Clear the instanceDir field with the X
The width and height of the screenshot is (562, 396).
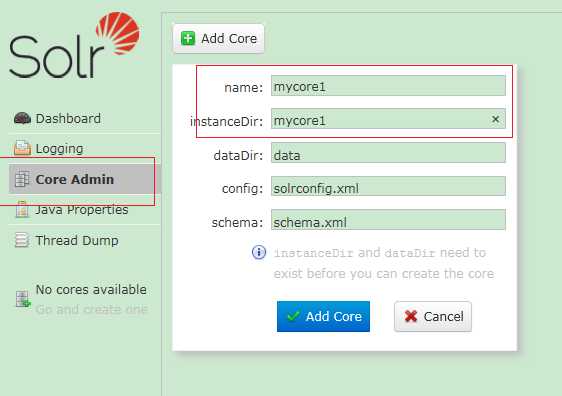tap(495, 119)
